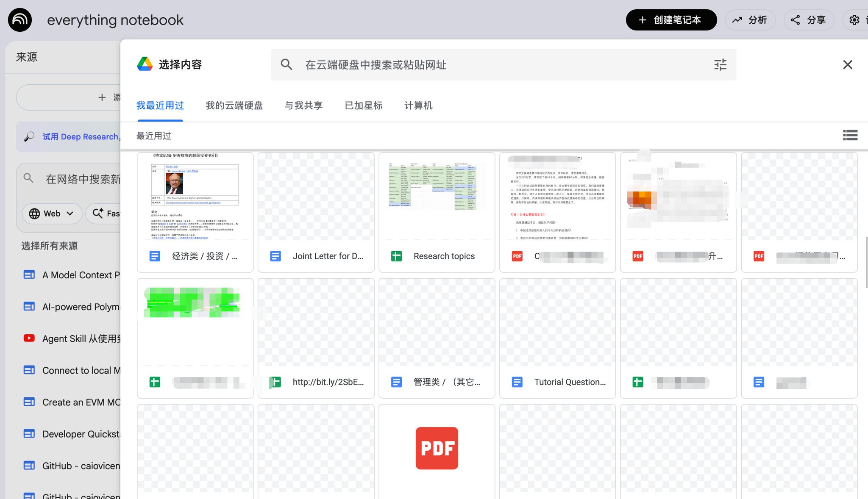Click the 分享 share button
This screenshot has height=499, width=868.
(809, 20)
